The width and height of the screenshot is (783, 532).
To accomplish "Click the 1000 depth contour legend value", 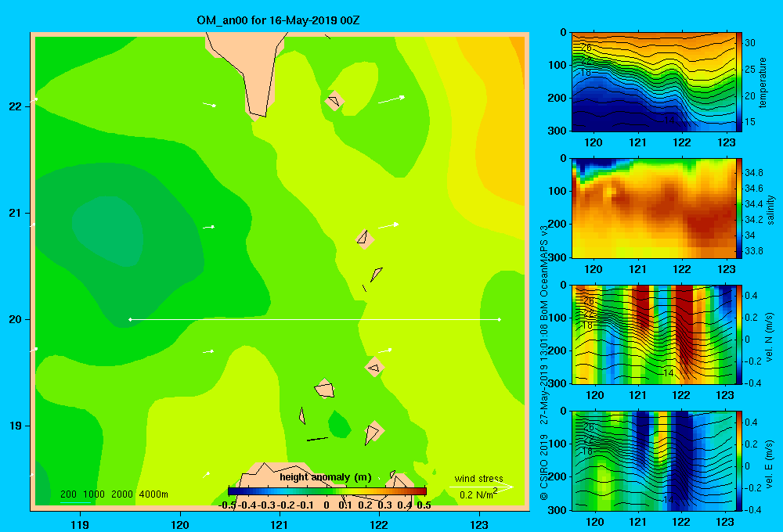I will [x=94, y=494].
